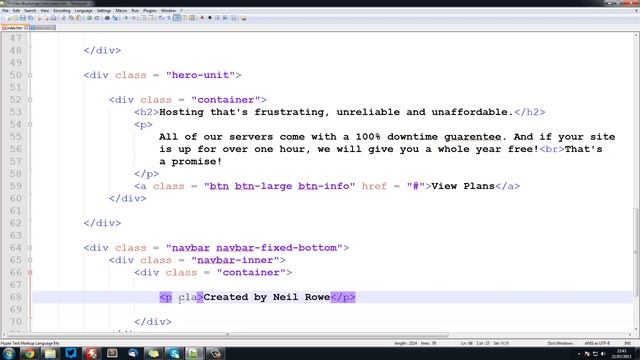Toggle the Indent Guide toolbar button
This screenshot has height=360, width=640.
coord(177,18)
